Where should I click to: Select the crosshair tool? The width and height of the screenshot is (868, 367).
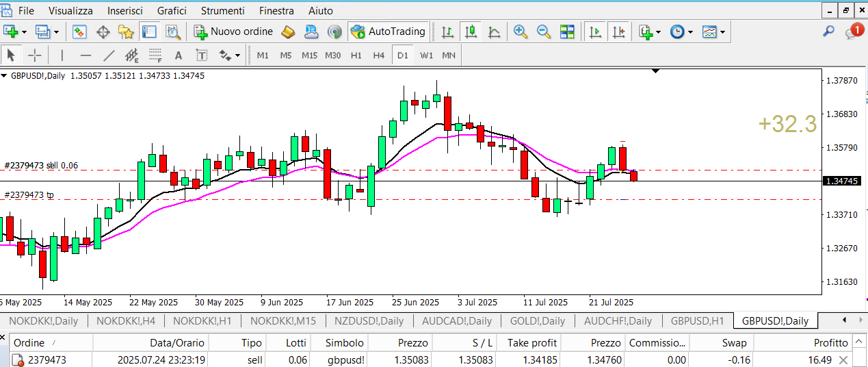click(x=34, y=55)
